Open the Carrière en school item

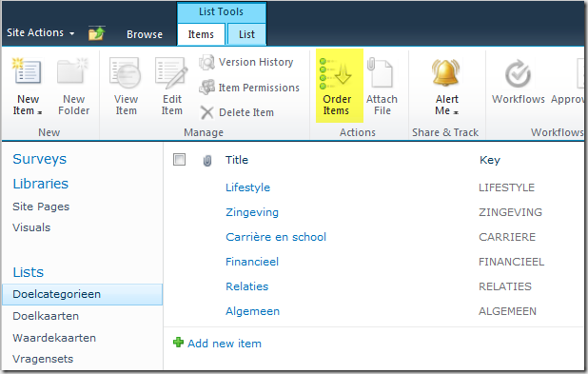pos(276,237)
